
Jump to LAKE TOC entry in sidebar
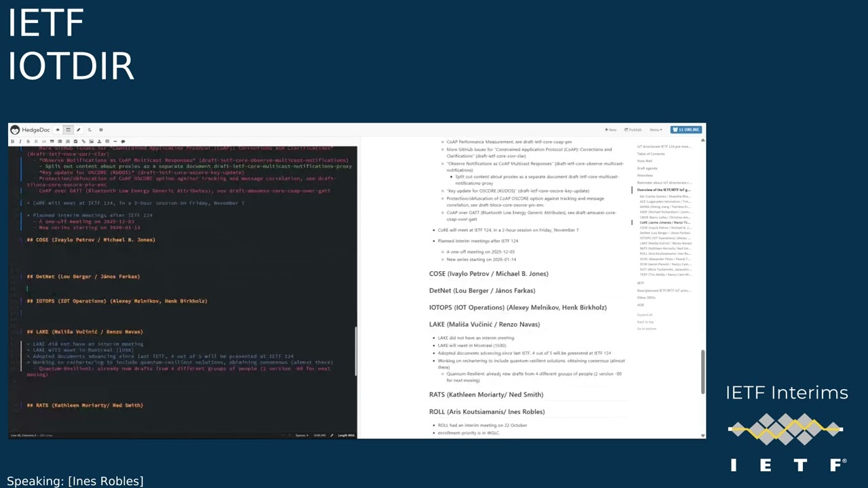tap(665, 243)
